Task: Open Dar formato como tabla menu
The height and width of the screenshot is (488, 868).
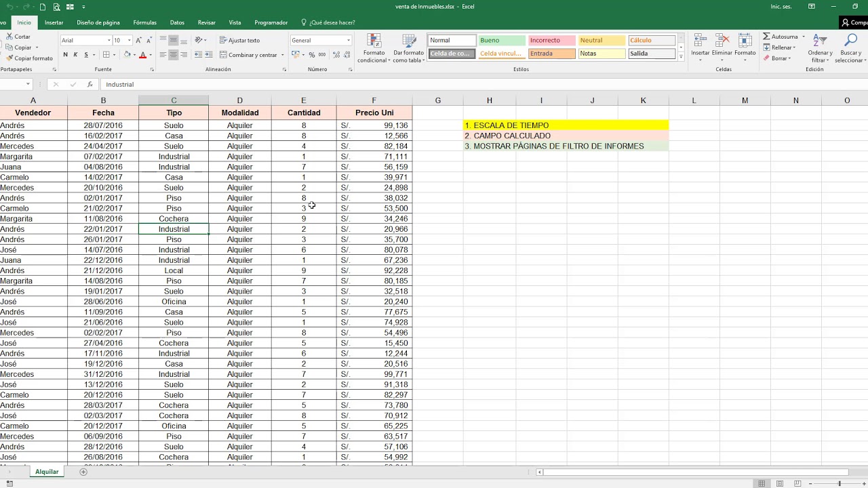Action: pos(408,48)
